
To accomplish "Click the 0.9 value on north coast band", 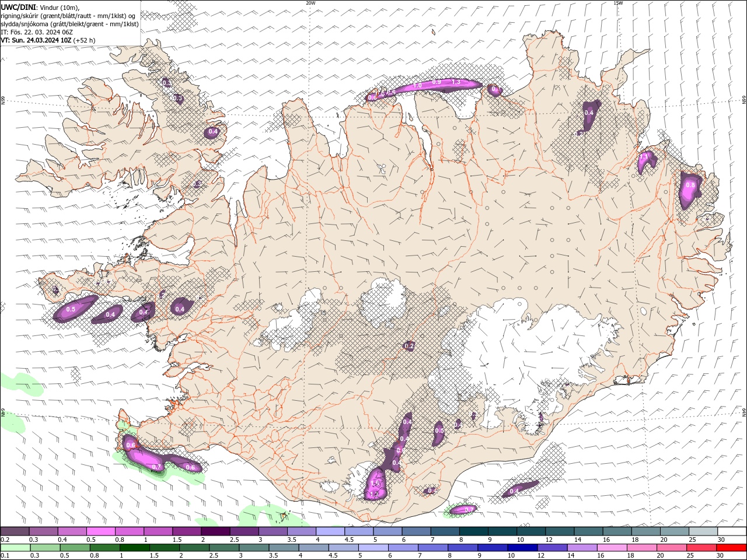I will pos(437,83).
